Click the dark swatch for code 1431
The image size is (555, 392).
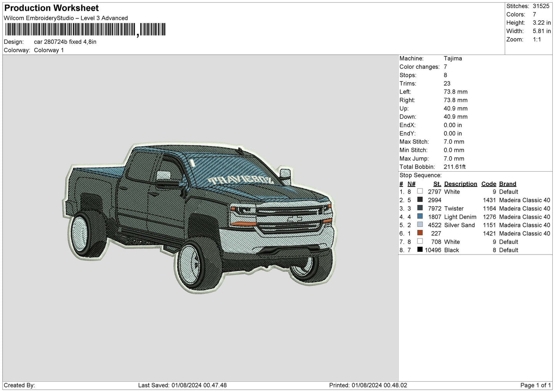pos(420,200)
